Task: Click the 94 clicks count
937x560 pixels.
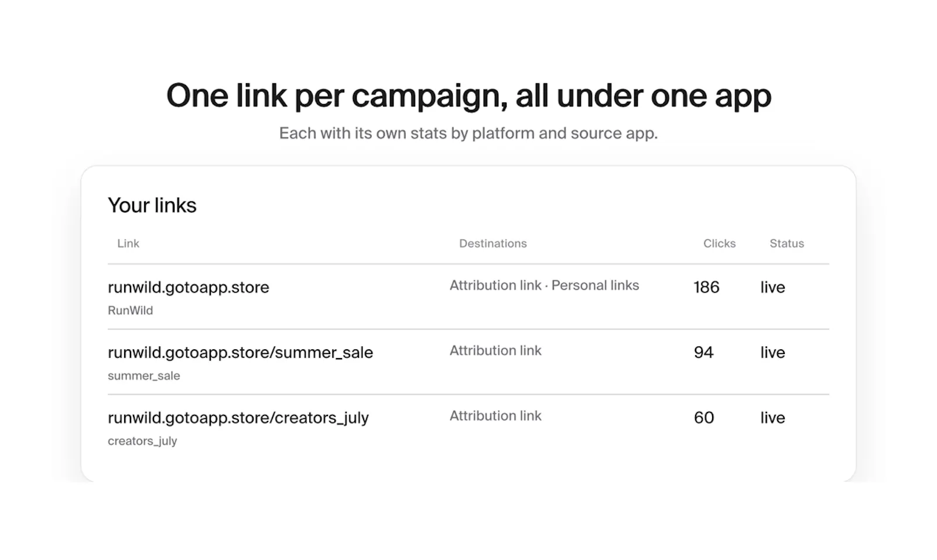Action: click(x=704, y=352)
